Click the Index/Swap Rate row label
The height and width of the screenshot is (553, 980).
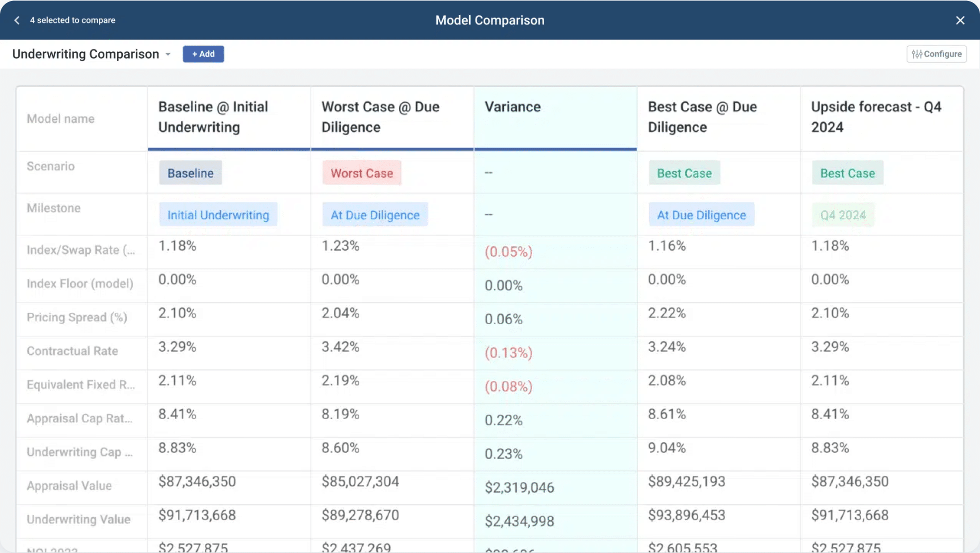(81, 250)
